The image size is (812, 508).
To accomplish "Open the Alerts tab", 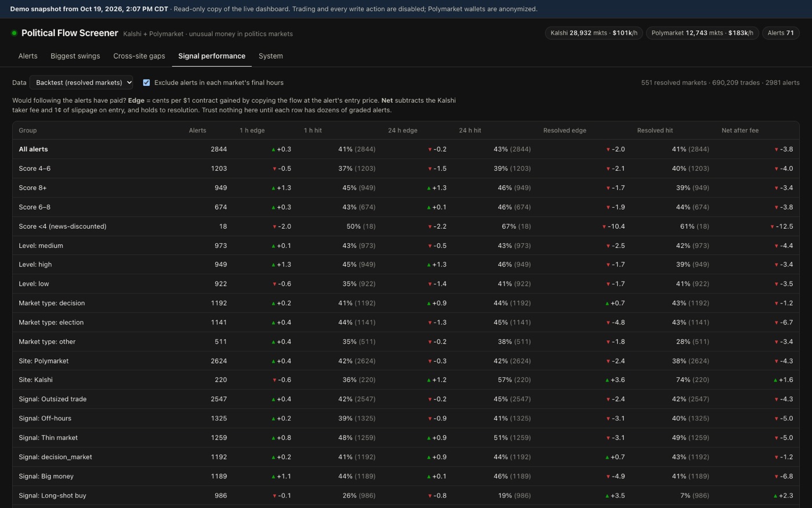I will (28, 56).
